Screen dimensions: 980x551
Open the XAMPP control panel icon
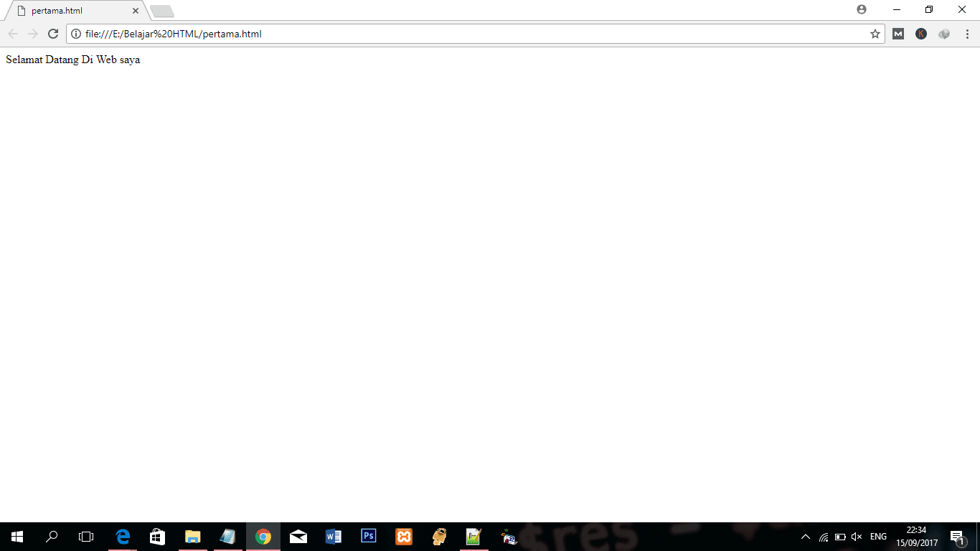click(404, 537)
